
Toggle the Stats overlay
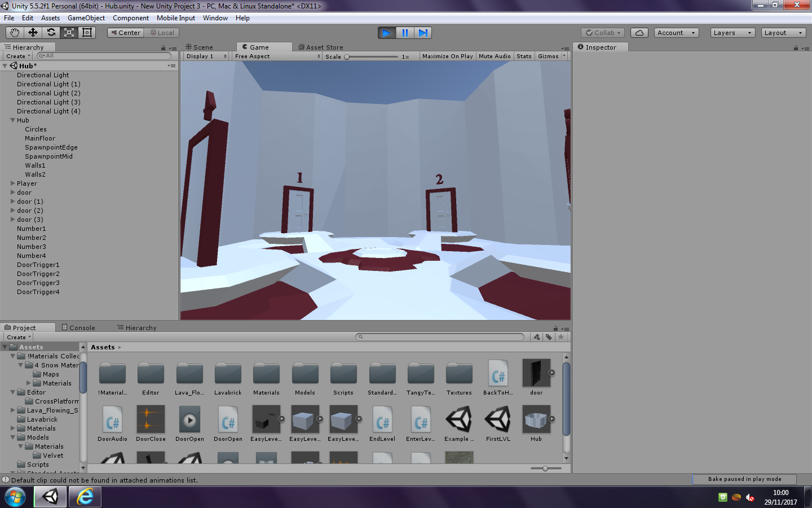tap(524, 56)
